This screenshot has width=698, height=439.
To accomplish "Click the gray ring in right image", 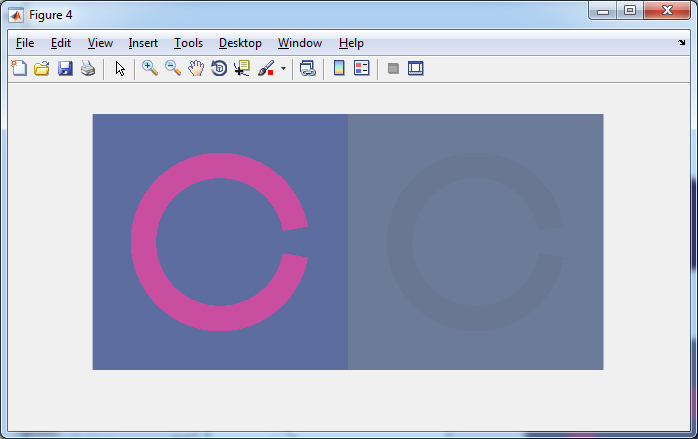I will coord(399,242).
